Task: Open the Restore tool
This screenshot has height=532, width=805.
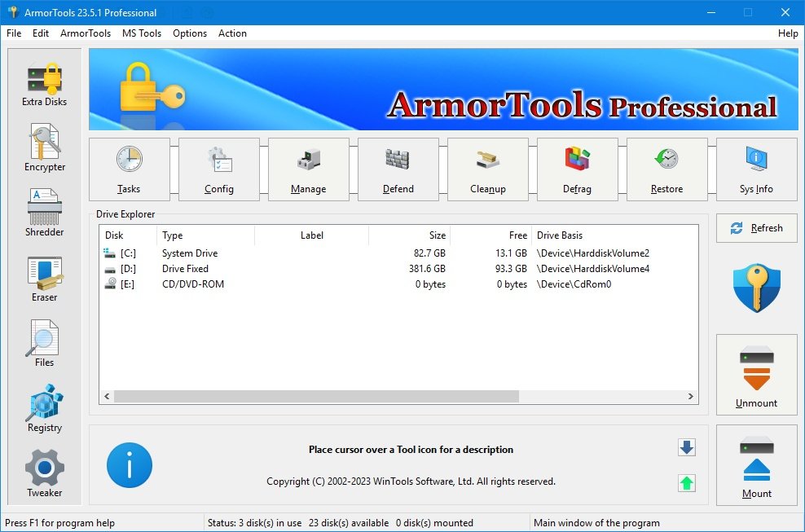Action: (x=667, y=169)
